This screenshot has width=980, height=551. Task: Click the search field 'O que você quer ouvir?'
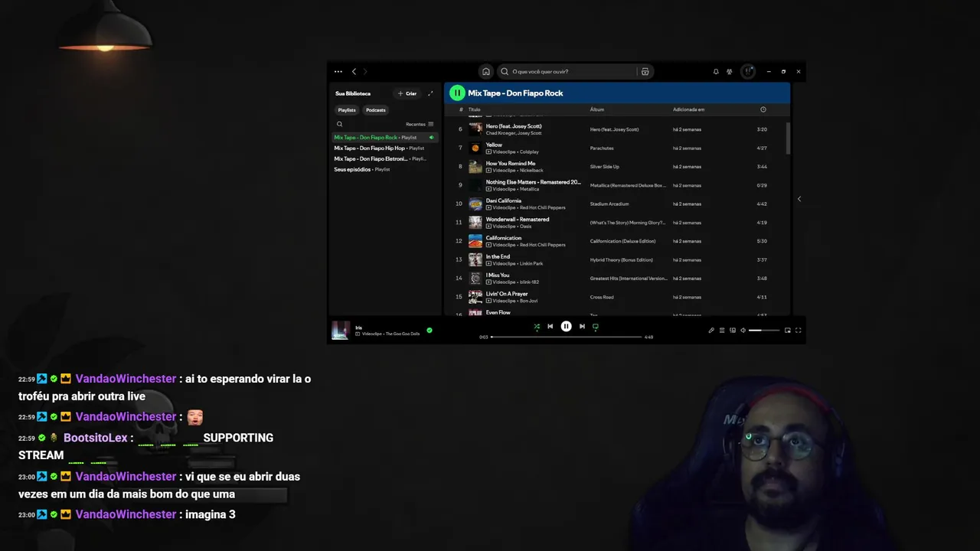coord(568,71)
